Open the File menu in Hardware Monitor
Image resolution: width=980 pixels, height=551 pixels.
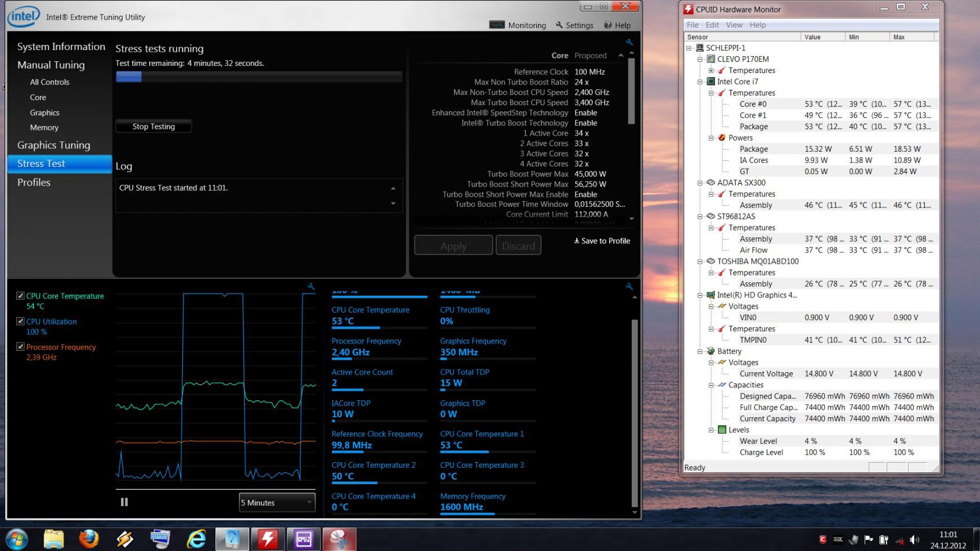tap(693, 25)
